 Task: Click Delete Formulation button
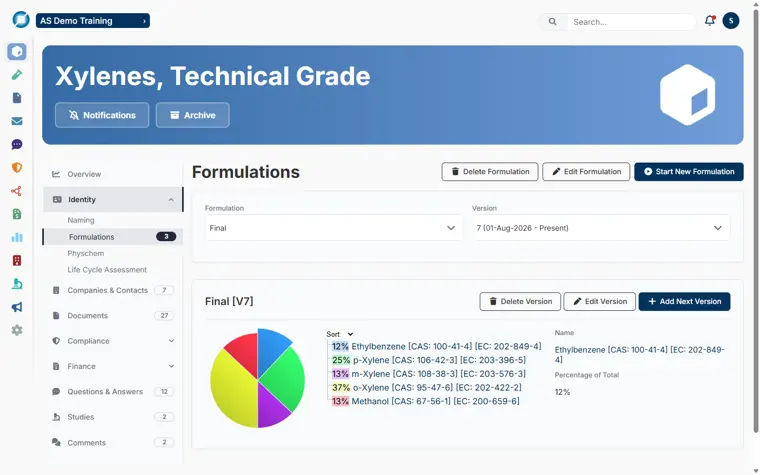pos(490,172)
